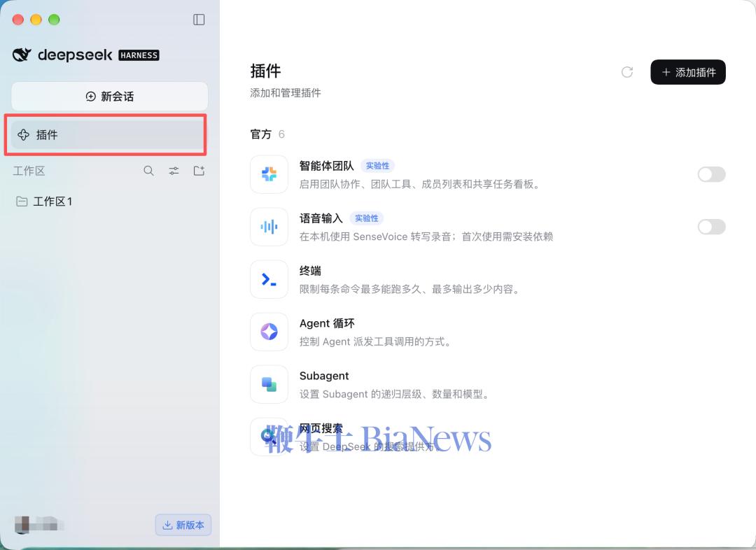Click the Agent 循环 plugin icon
The width and height of the screenshot is (756, 550).
tap(269, 332)
